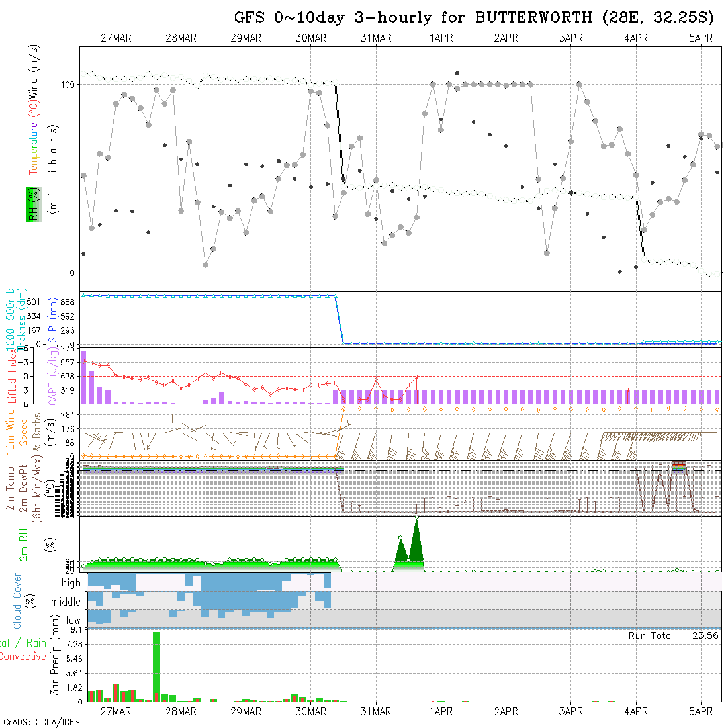Click the purple 'CAPE (J/kg)' axis label
Viewport: 728px width, 728px height.
click(x=52, y=376)
